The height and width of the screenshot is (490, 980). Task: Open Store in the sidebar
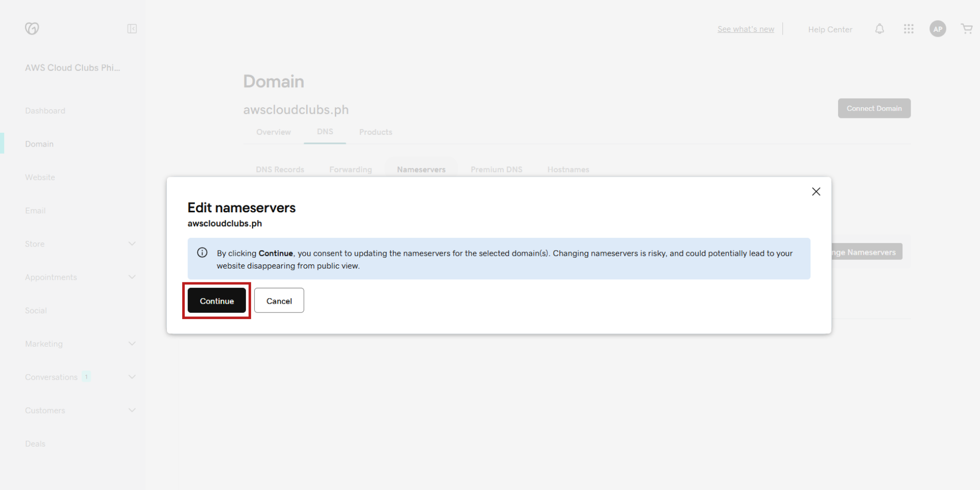(35, 244)
